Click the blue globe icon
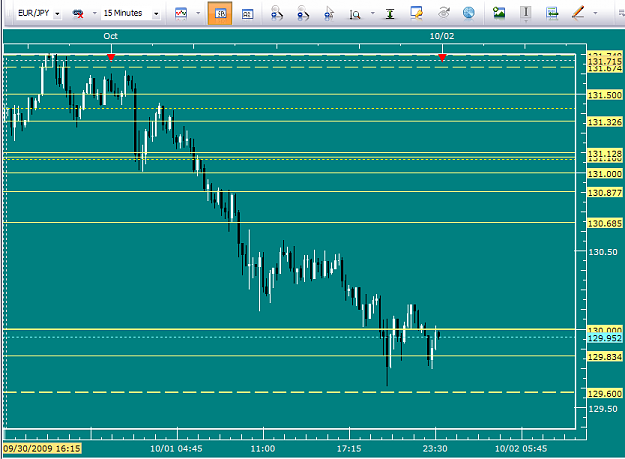625x459 pixels. (x=469, y=13)
